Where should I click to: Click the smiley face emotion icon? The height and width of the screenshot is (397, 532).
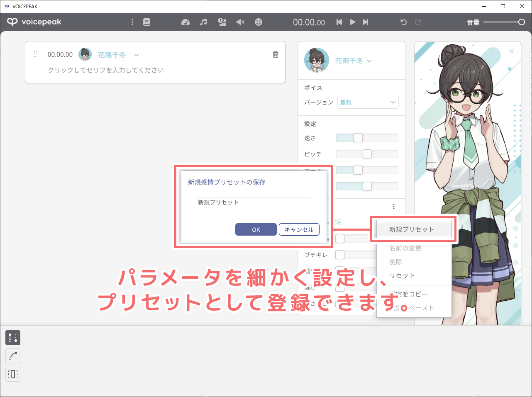point(259,22)
